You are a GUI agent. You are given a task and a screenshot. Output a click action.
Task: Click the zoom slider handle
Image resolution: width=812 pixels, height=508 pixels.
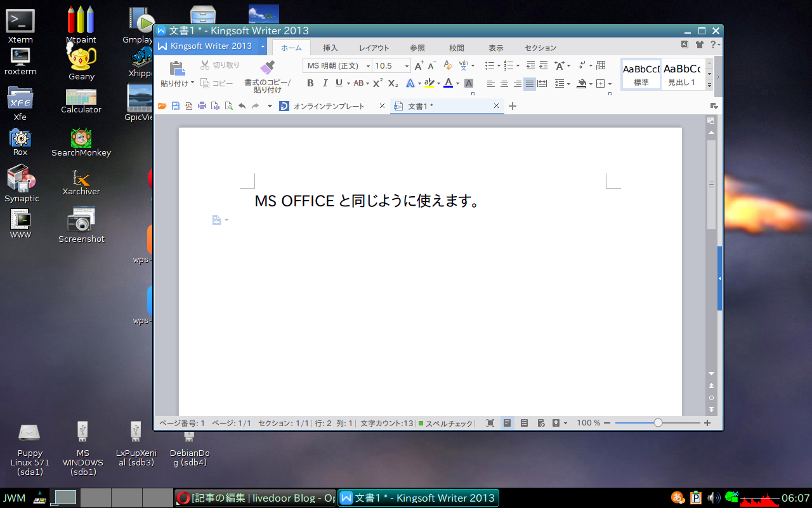[x=658, y=423]
